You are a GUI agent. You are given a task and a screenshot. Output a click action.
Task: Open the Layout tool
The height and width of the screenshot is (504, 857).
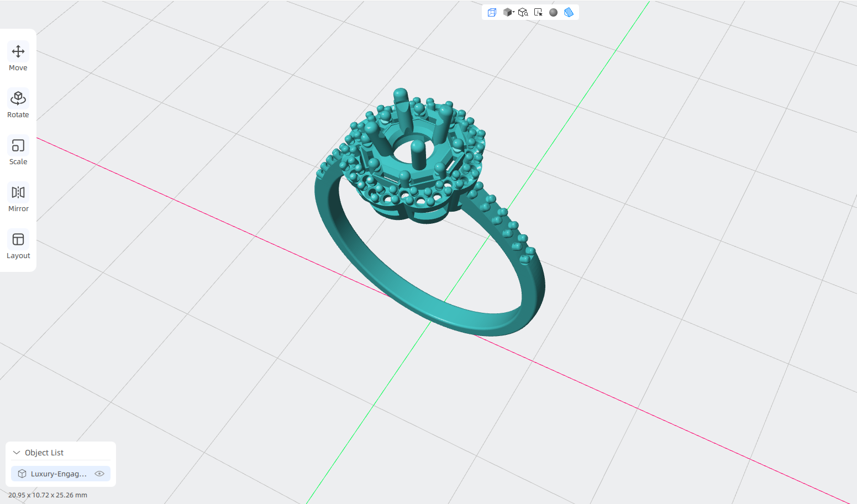pos(18,245)
